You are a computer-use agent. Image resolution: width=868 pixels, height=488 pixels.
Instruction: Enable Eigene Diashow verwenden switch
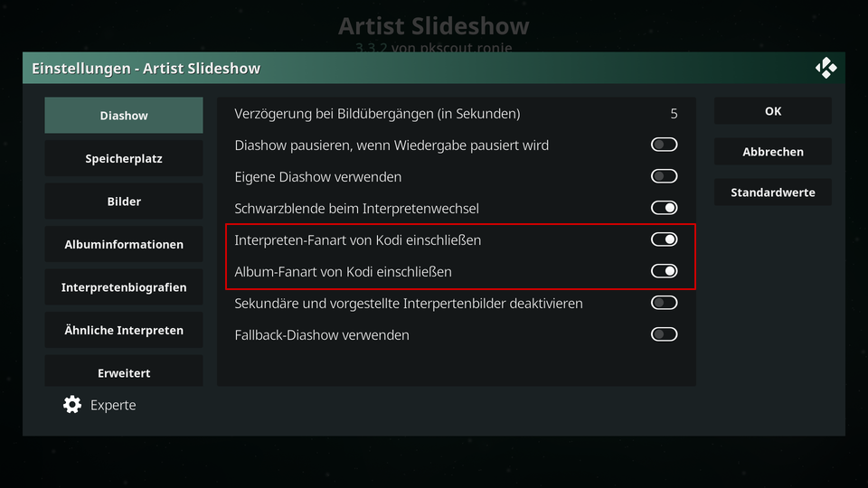coord(664,176)
